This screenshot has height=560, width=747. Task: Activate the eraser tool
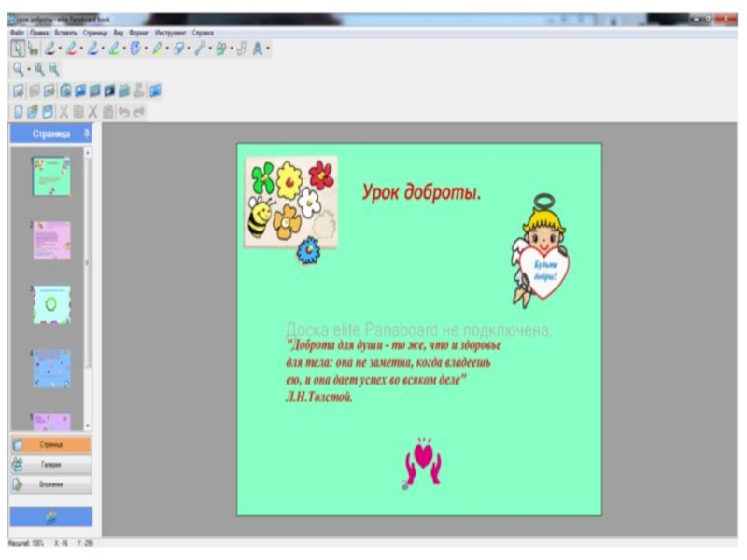click(x=178, y=49)
